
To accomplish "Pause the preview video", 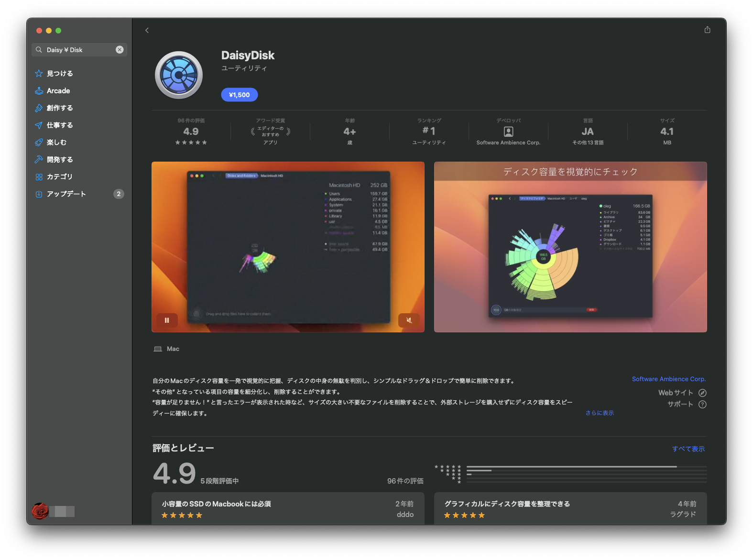I will [167, 320].
